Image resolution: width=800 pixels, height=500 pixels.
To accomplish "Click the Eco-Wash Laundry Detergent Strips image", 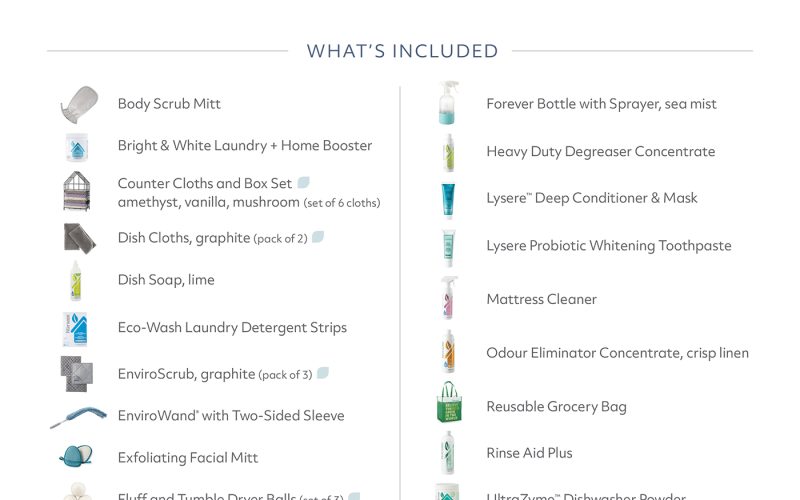I will pos(76,328).
